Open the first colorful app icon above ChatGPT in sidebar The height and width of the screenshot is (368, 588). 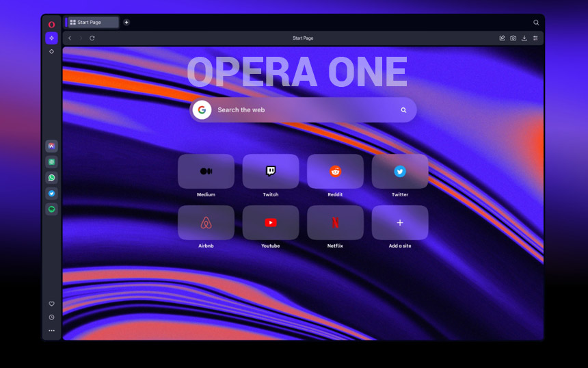click(51, 146)
